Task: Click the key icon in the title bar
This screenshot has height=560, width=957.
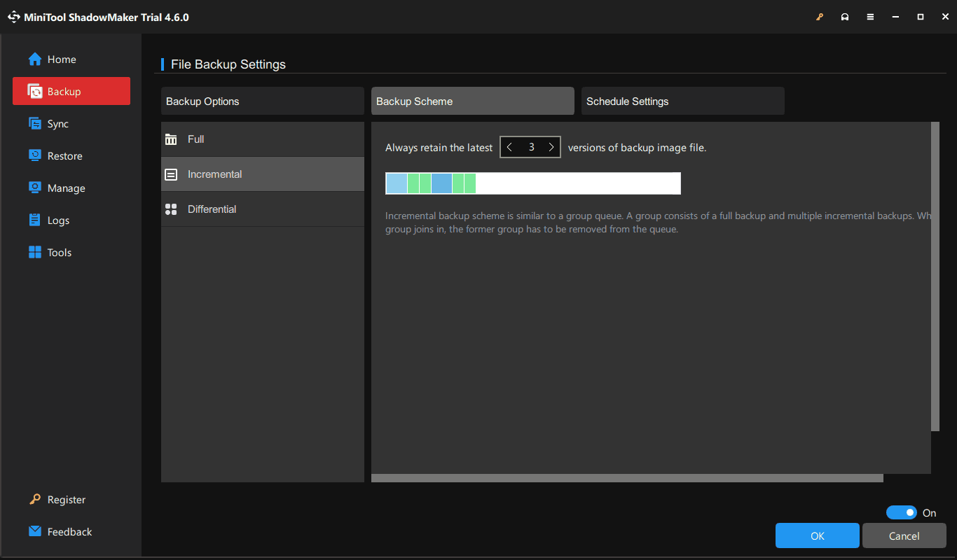Action: click(820, 16)
